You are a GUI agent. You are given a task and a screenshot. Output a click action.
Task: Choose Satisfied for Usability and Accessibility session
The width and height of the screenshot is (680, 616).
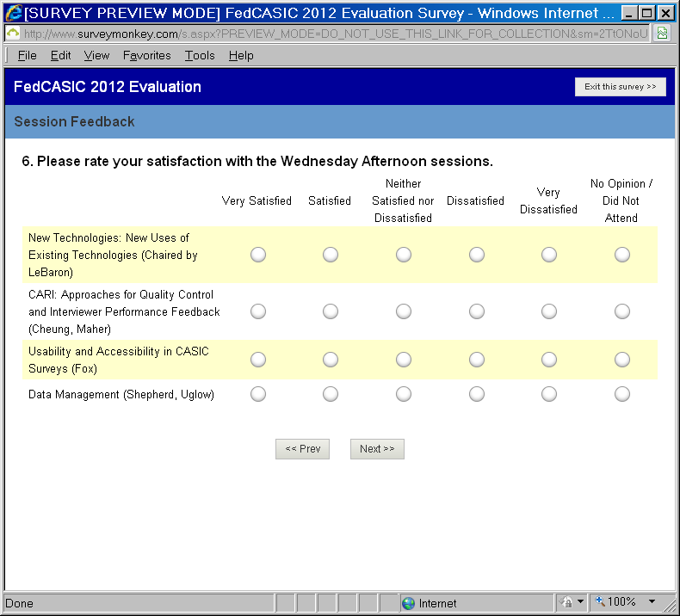(330, 360)
